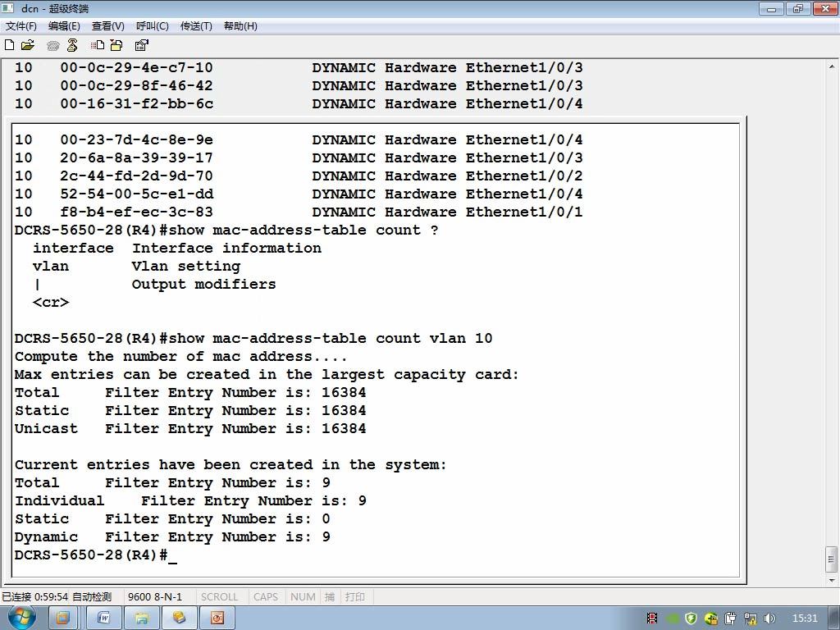This screenshot has height=630, width=840.
Task: Click the Disconnect phone toolbar icon
Action: click(72, 45)
